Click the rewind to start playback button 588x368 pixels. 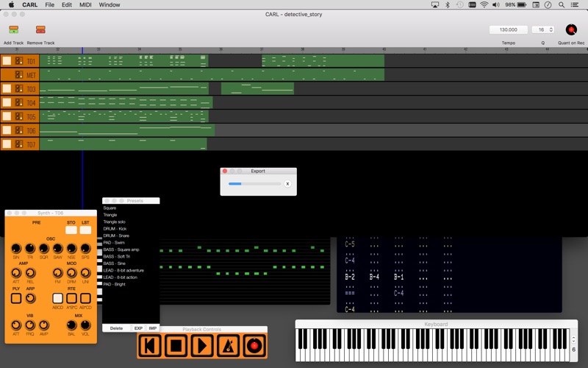point(150,345)
